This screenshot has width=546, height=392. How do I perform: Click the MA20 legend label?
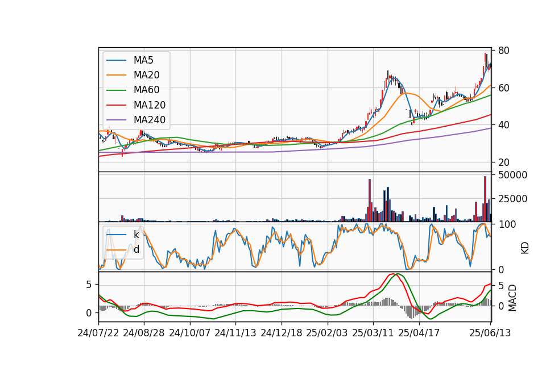(x=146, y=75)
